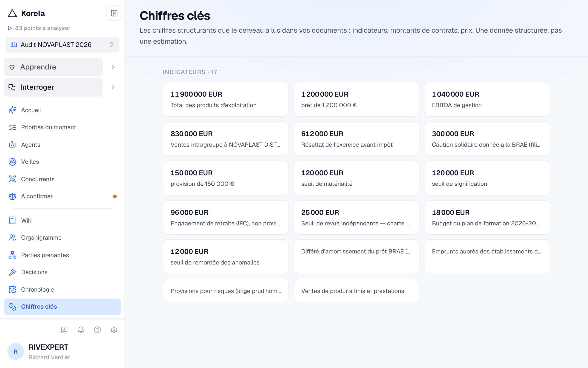This screenshot has height=368, width=588.
Task: Open the Caution solidaire BRAE card
Action: 487,139
